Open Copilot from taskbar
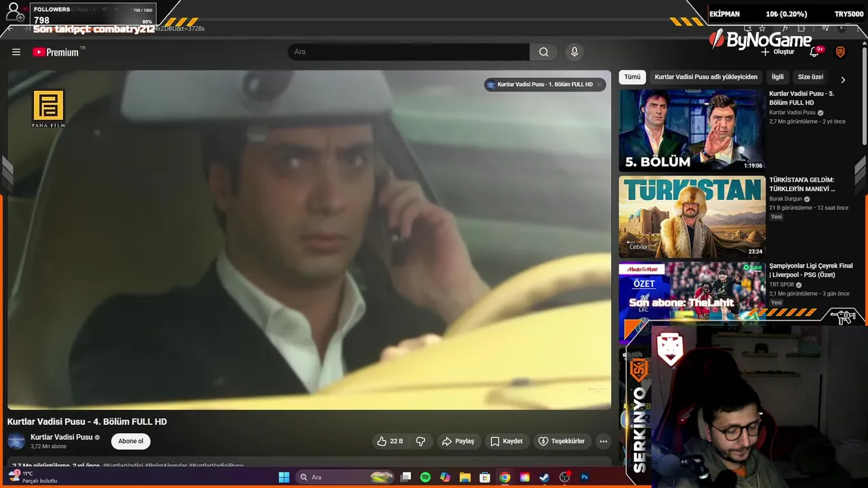 click(445, 477)
